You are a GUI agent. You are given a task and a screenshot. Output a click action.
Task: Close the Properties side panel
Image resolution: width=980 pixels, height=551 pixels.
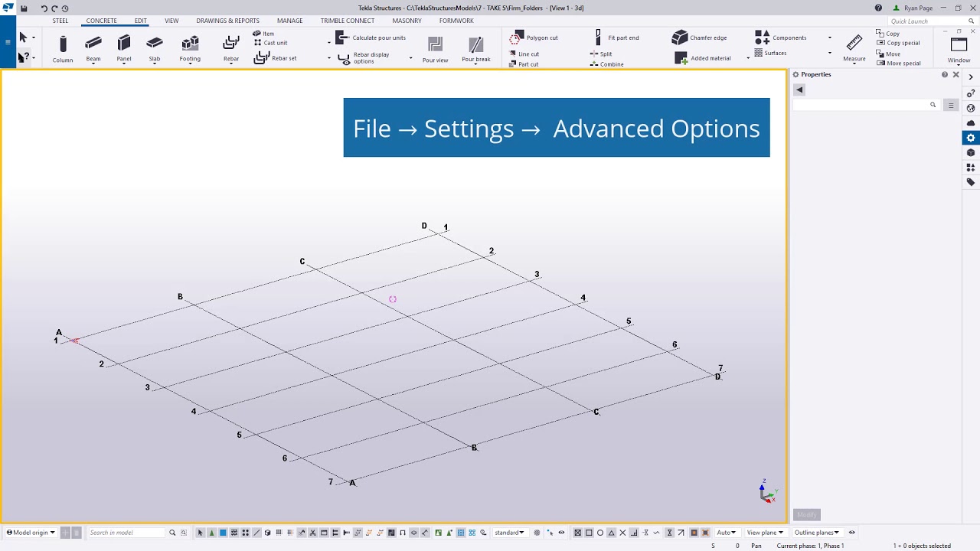tap(955, 74)
